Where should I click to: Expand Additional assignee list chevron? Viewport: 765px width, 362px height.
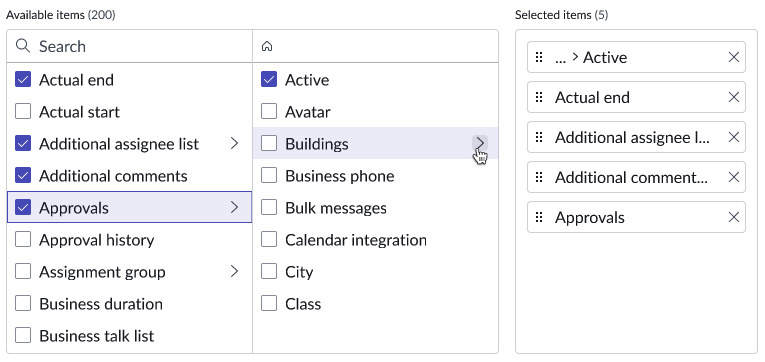tap(235, 143)
